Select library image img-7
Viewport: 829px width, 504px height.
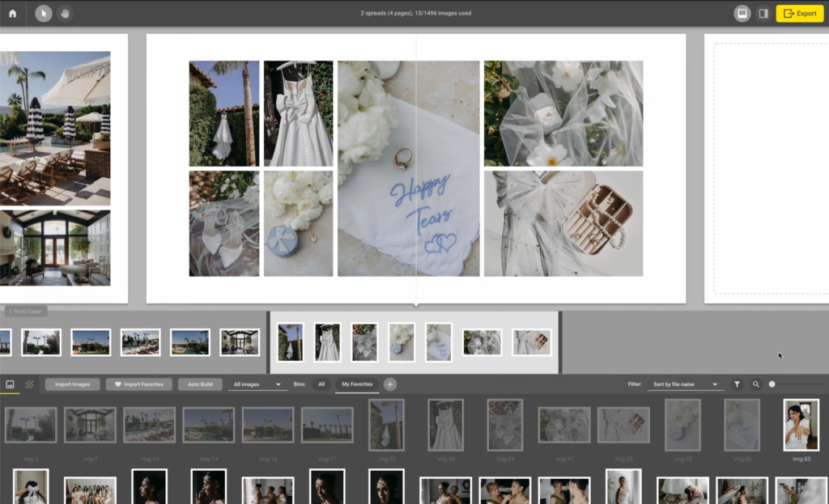(x=90, y=425)
